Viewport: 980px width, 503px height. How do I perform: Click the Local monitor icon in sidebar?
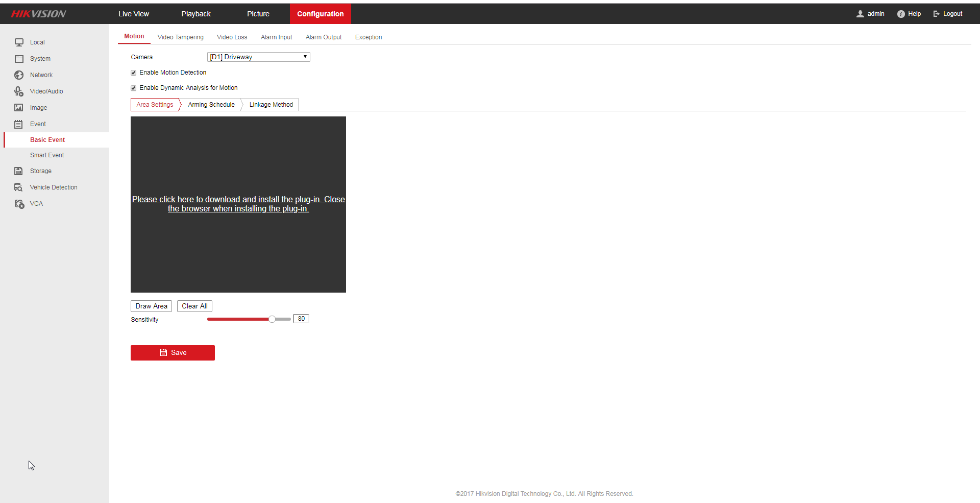pos(19,42)
